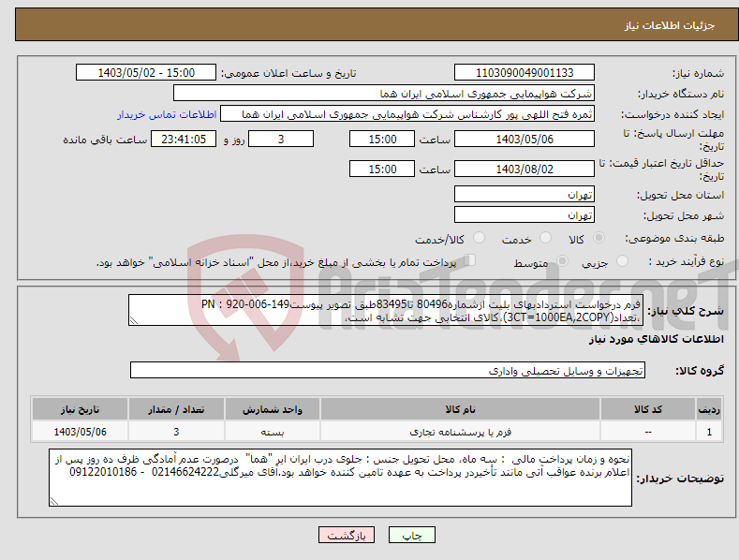Click the announcement date field 1403/05/02 - 15:00

click(146, 73)
